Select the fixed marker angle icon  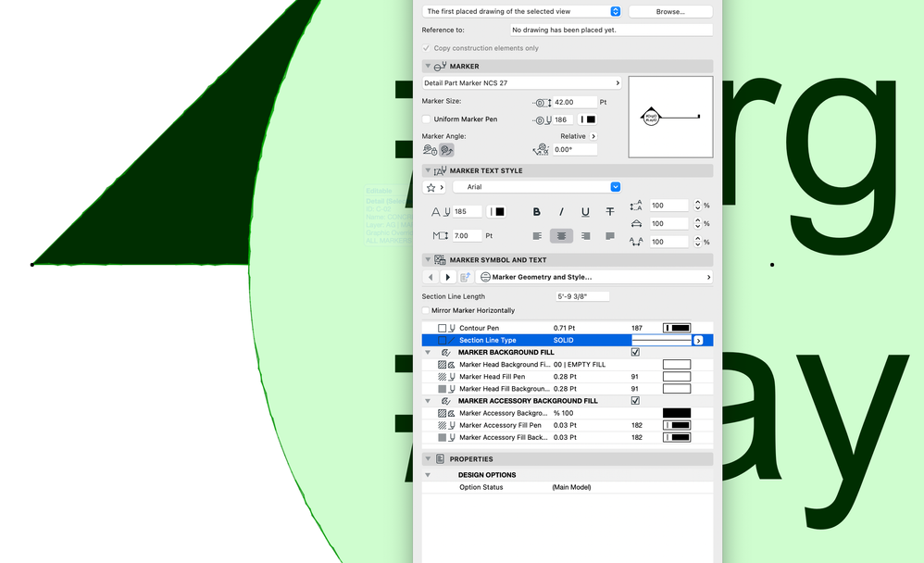coord(428,149)
